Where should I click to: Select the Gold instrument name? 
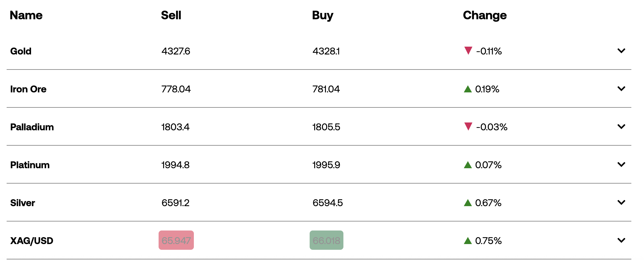21,51
